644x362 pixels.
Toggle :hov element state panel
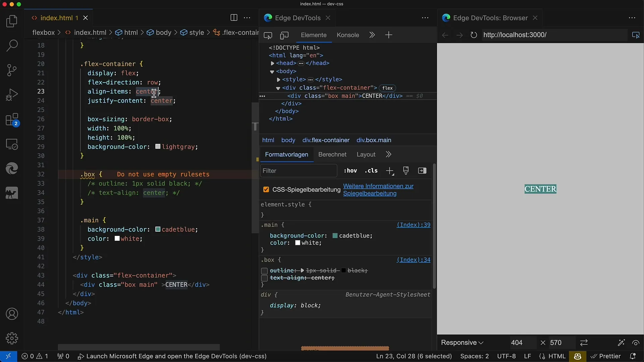pos(350,171)
